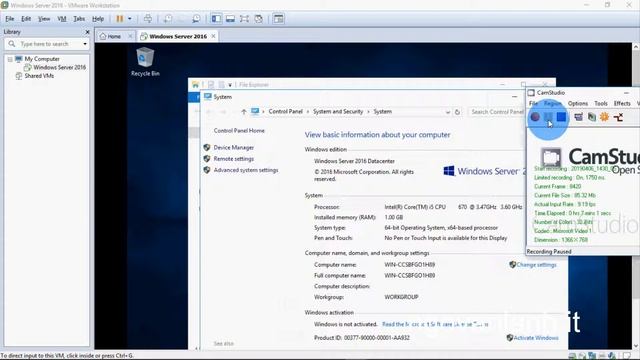Click VMware take snapshot clock icon
Viewport: 640px width, 360px height.
[168, 19]
